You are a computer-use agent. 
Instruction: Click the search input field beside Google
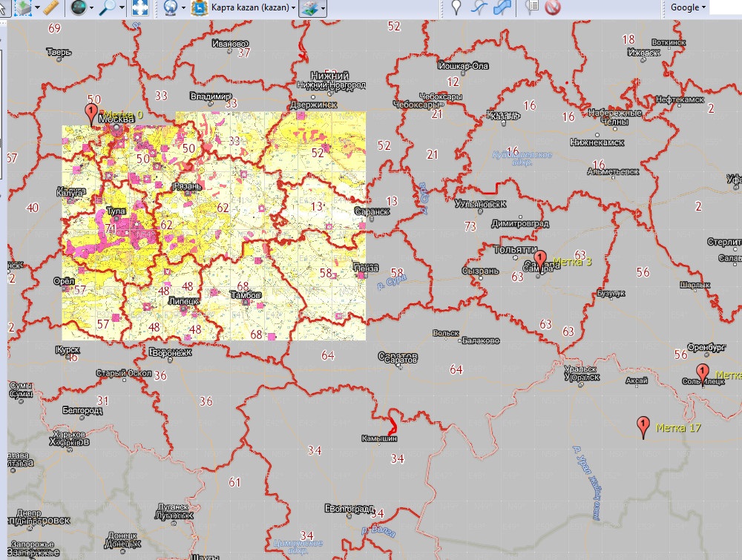tap(725, 7)
